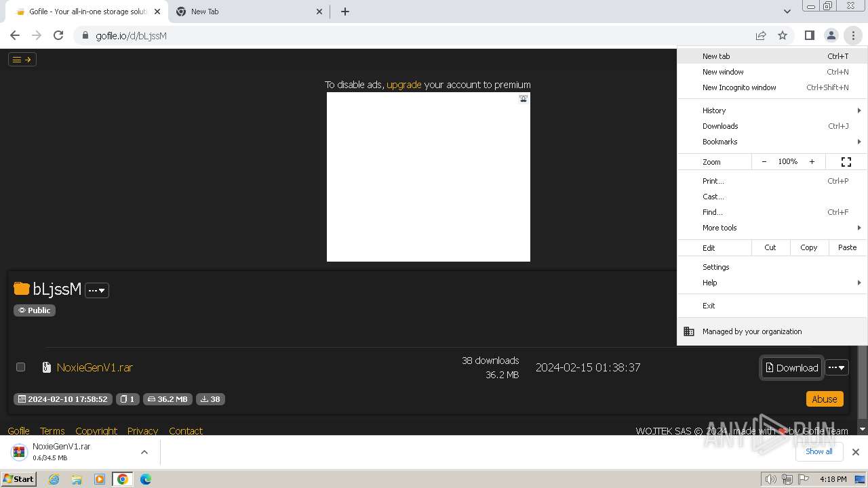Click the share page icon in address bar
The height and width of the screenshot is (488, 868).
tap(761, 35)
